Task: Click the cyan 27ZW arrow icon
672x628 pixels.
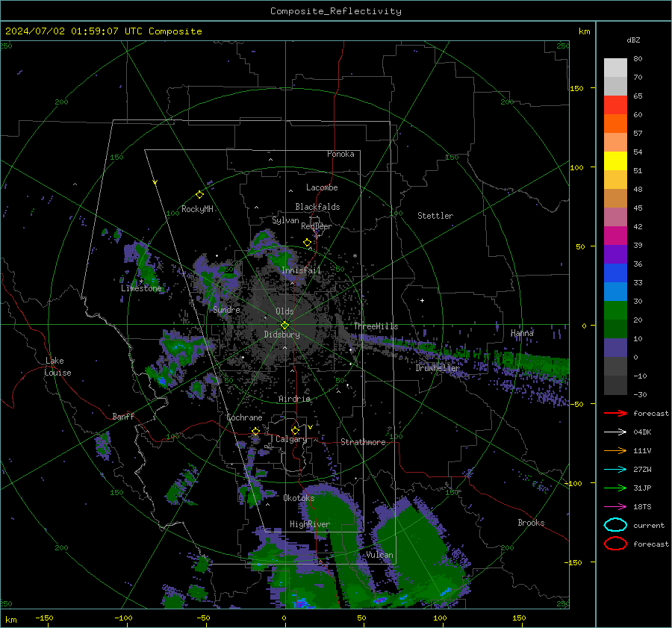Action: [x=615, y=470]
